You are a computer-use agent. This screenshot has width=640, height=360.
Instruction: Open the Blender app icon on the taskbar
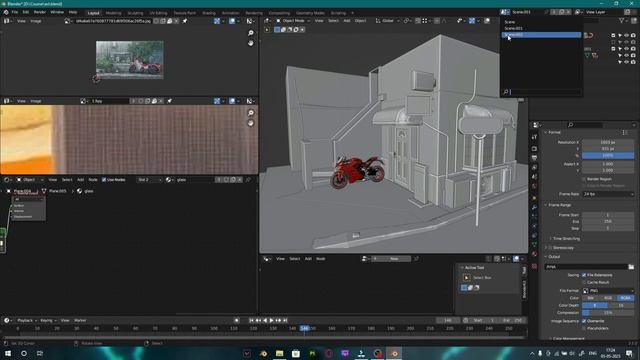(394, 353)
